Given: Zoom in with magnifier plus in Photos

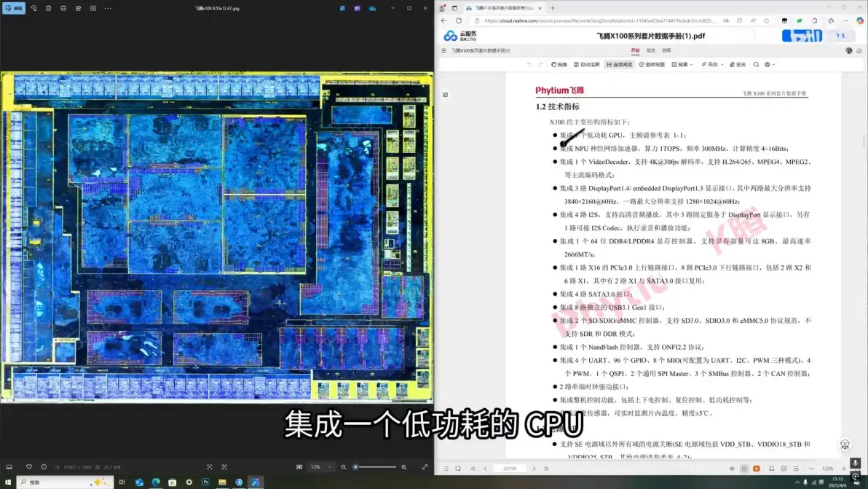Looking at the screenshot, I should tap(404, 467).
